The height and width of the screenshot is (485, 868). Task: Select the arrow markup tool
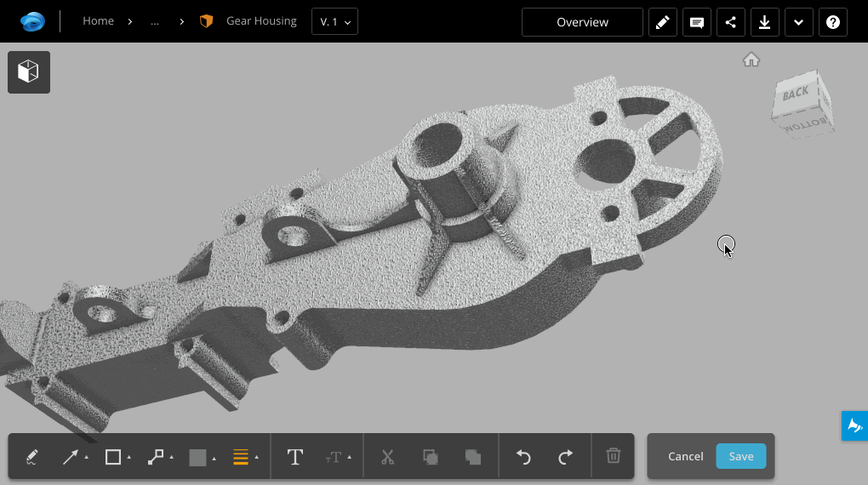[71, 457]
